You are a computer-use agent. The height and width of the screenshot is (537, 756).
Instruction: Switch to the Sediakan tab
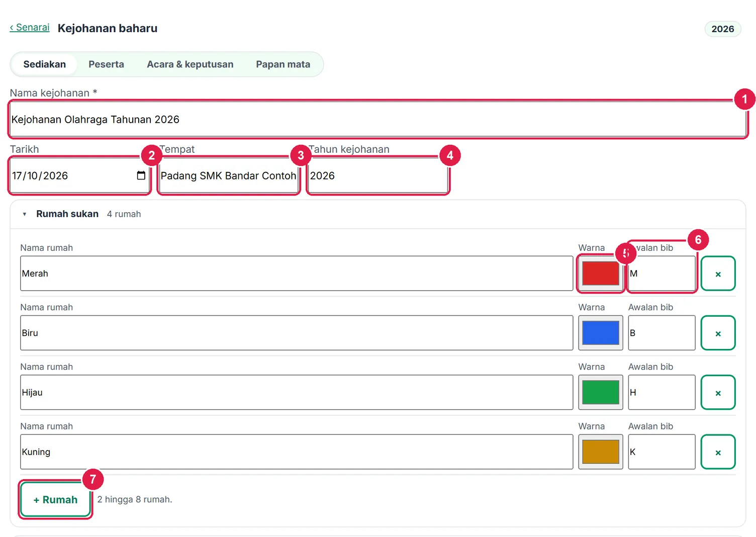coord(45,64)
